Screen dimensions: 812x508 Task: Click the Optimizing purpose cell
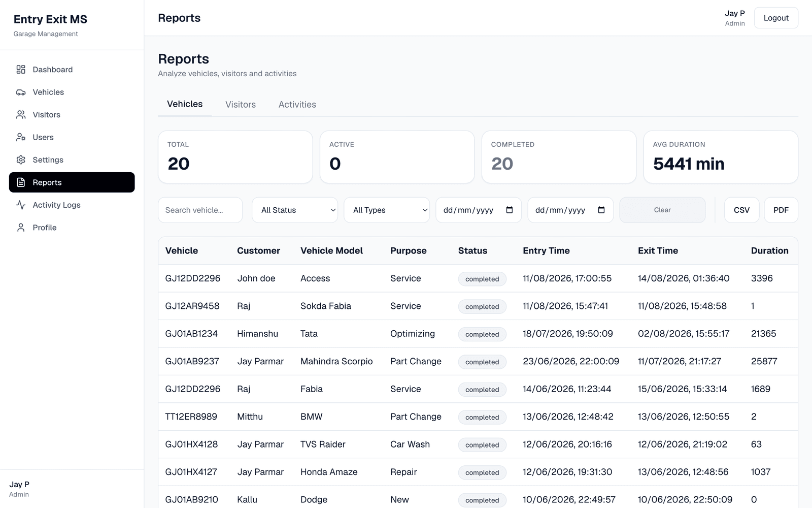tap(413, 334)
